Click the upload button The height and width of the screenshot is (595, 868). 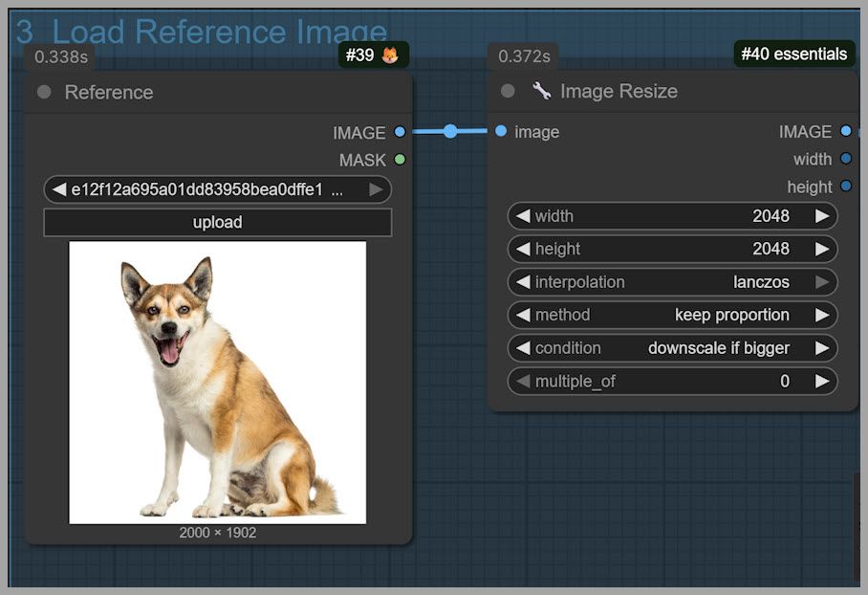click(218, 222)
